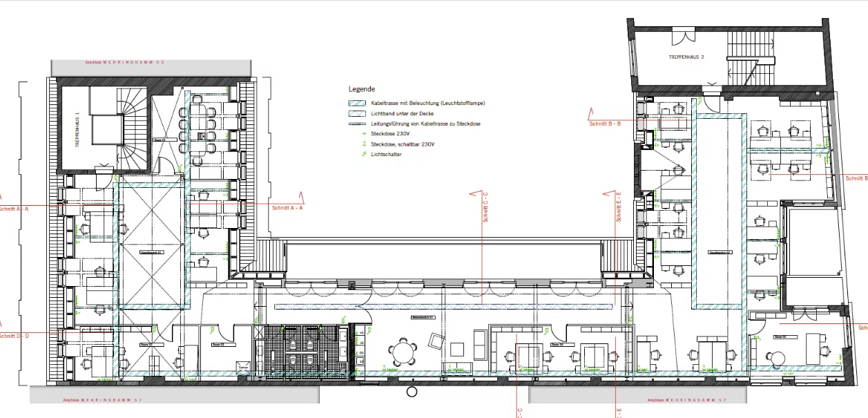The image size is (868, 418).
Task: Select the round table with six chairs
Action: [x=403, y=352]
